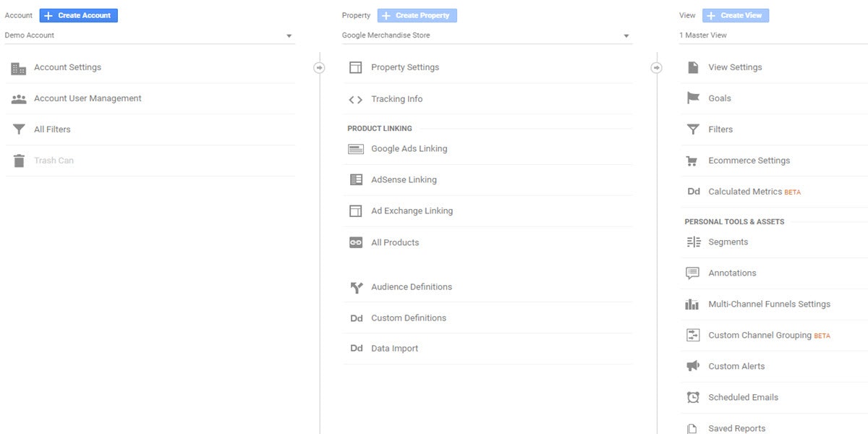868x434 pixels.
Task: Click the Goals flag icon
Action: [693, 98]
